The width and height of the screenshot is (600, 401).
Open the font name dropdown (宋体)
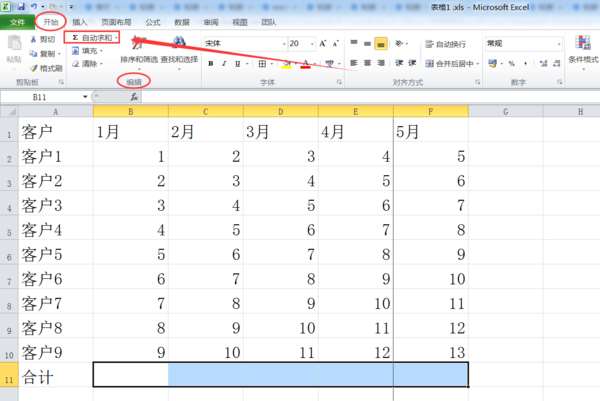pyautogui.click(x=284, y=44)
